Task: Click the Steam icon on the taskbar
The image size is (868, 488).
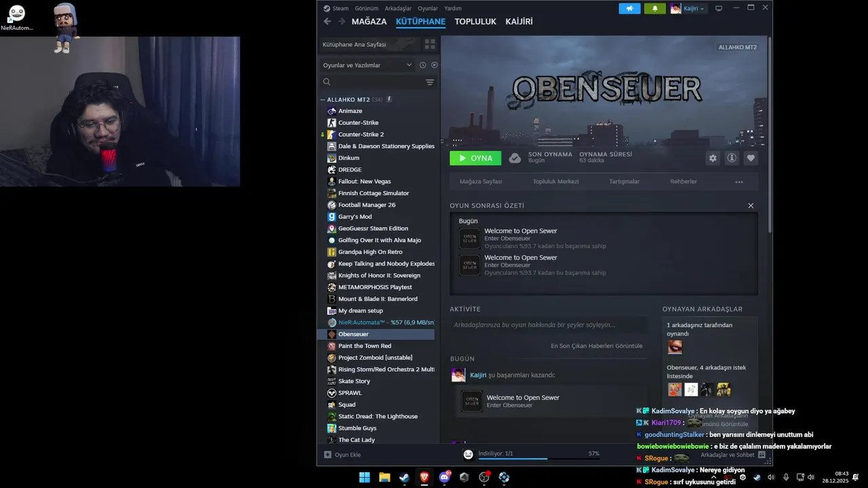Action: click(x=404, y=477)
